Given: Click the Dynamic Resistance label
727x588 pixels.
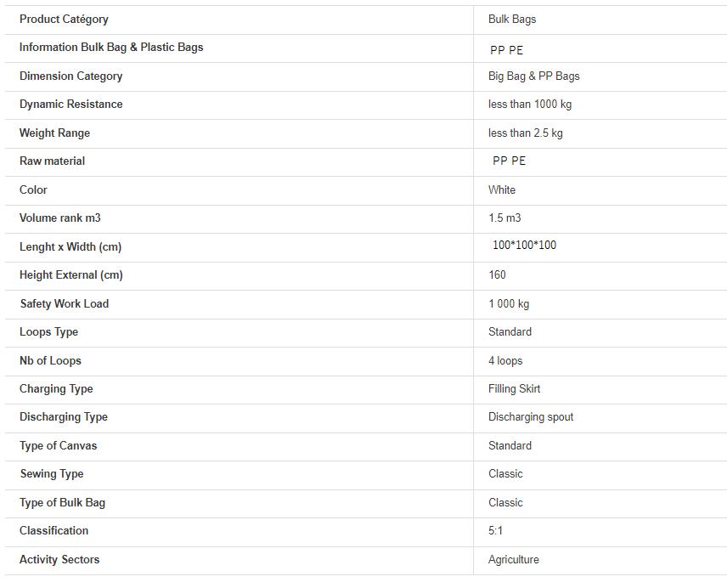Looking at the screenshot, I should point(71,104).
